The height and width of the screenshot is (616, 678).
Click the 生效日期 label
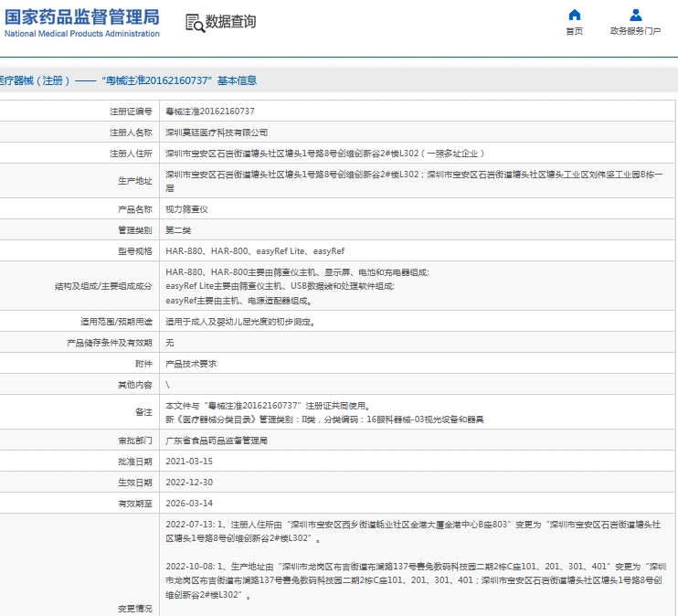pos(135,483)
